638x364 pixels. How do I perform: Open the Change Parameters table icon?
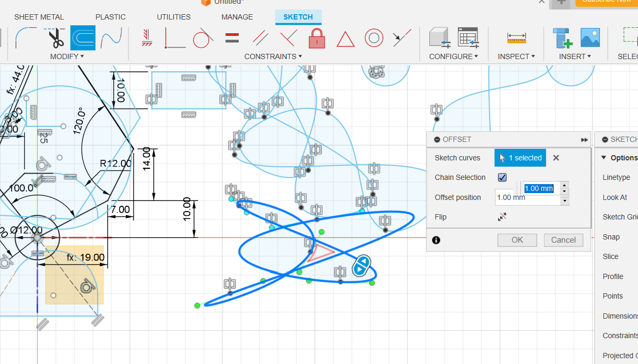[x=468, y=38]
